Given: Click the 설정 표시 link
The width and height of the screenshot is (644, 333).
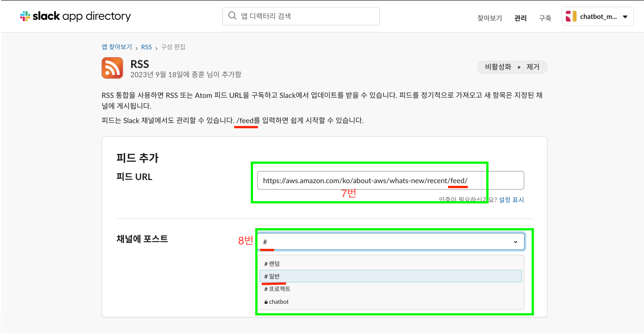Looking at the screenshot, I should [x=511, y=200].
